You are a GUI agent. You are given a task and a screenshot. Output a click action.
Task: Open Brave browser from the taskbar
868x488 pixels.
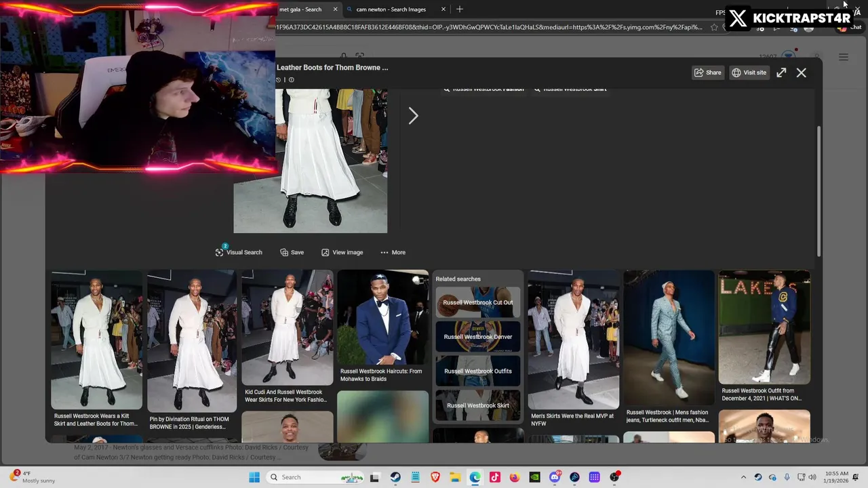435,477
